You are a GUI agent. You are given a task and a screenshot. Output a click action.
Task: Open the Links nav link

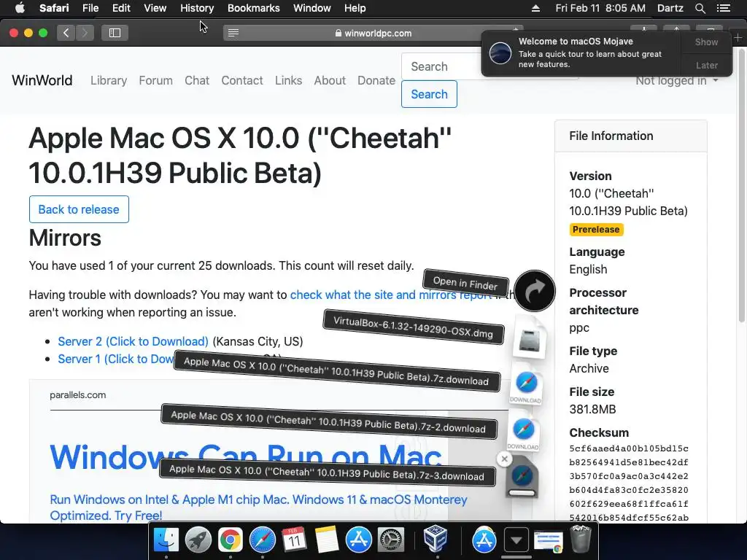pyautogui.click(x=288, y=80)
